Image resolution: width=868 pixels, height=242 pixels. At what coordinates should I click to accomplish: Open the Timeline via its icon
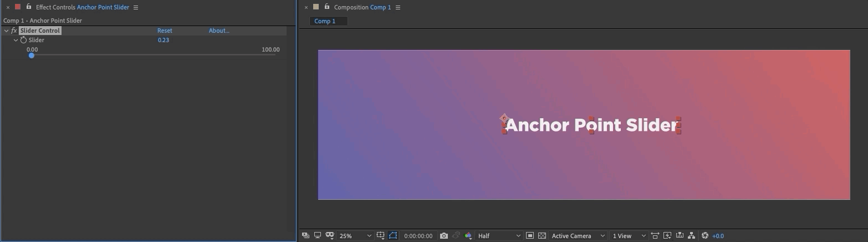[680, 235]
